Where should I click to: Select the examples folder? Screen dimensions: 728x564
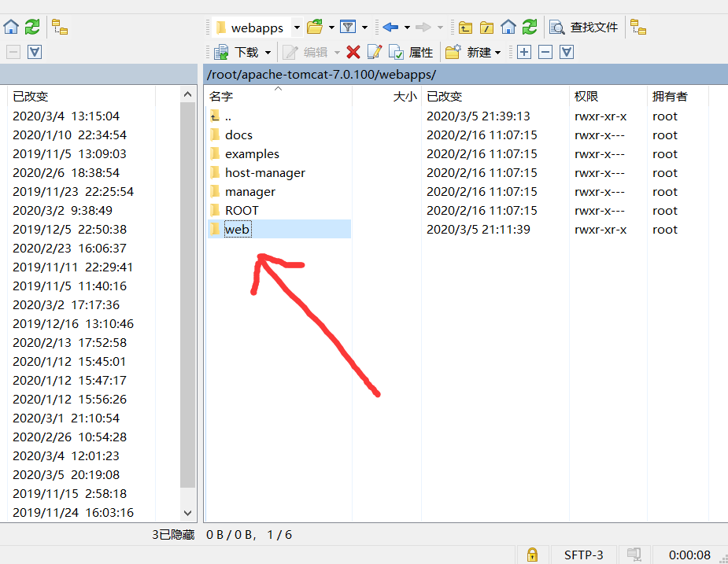point(252,153)
